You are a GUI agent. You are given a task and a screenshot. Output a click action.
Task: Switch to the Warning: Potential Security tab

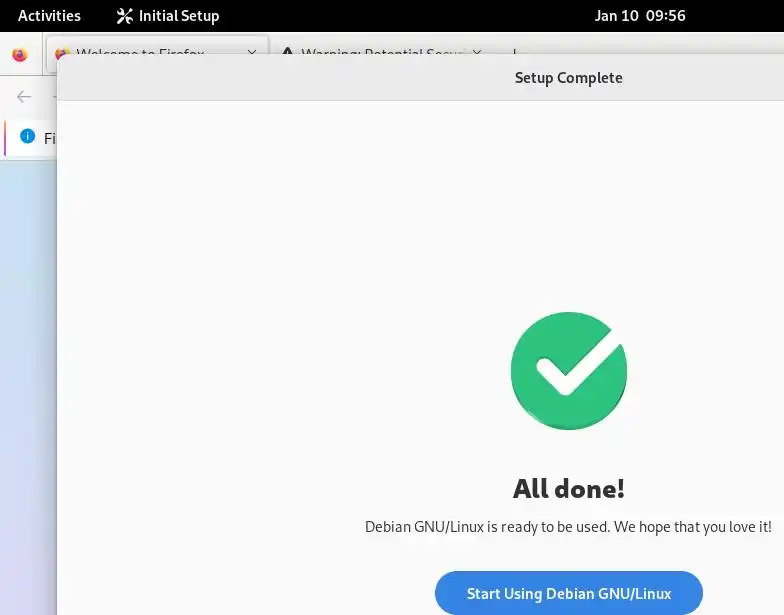(x=378, y=50)
